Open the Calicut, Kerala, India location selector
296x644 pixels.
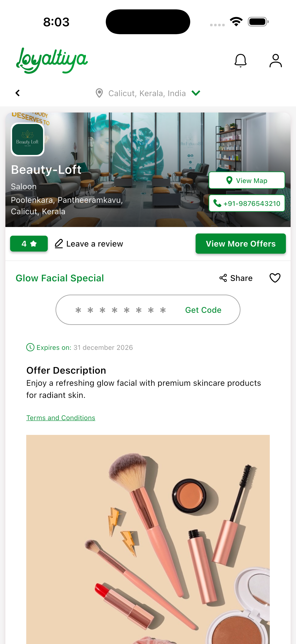(148, 93)
